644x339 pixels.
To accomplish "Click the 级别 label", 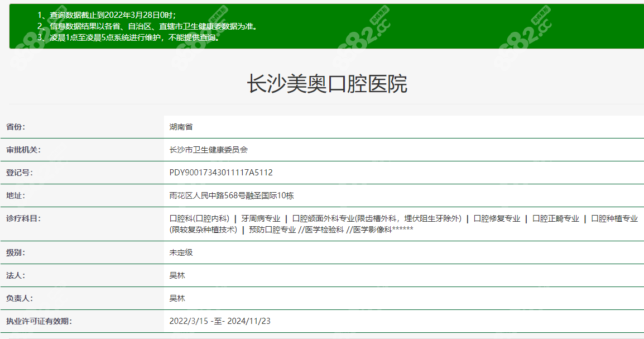I will pyautogui.click(x=16, y=252).
